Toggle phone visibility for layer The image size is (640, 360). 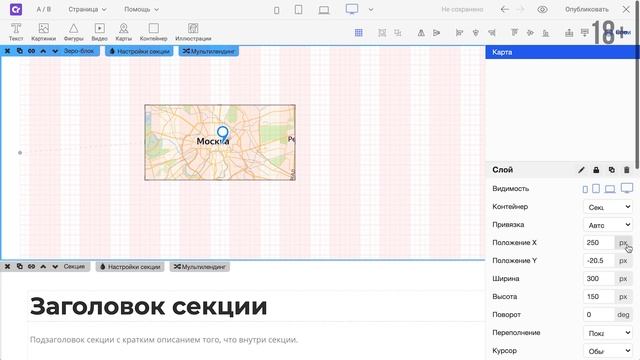pos(585,189)
